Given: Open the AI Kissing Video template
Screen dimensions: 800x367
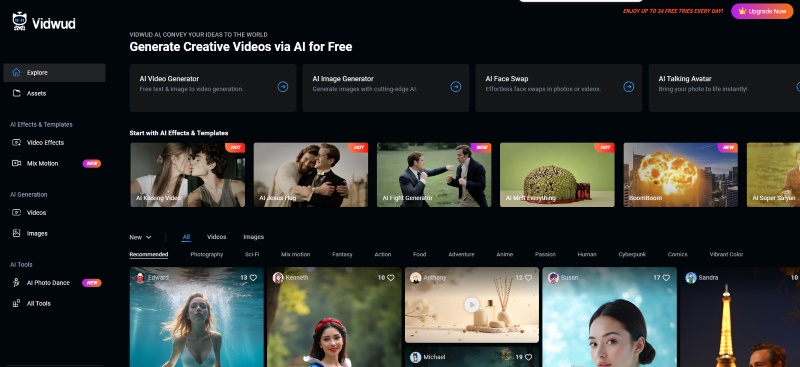Looking at the screenshot, I should [188, 175].
